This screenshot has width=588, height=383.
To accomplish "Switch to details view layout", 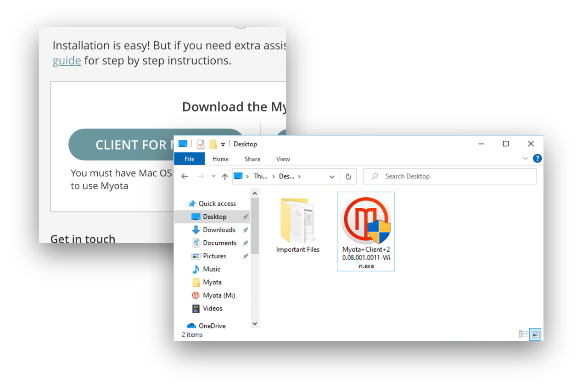I will (x=523, y=334).
